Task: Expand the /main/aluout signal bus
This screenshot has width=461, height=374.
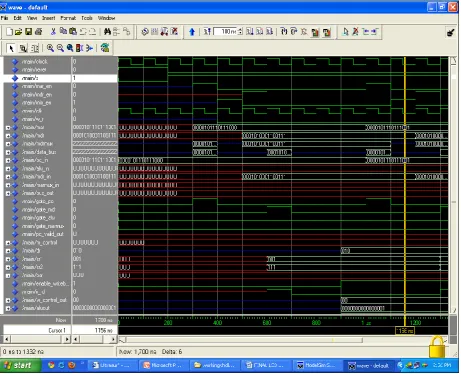Action: tap(8, 309)
